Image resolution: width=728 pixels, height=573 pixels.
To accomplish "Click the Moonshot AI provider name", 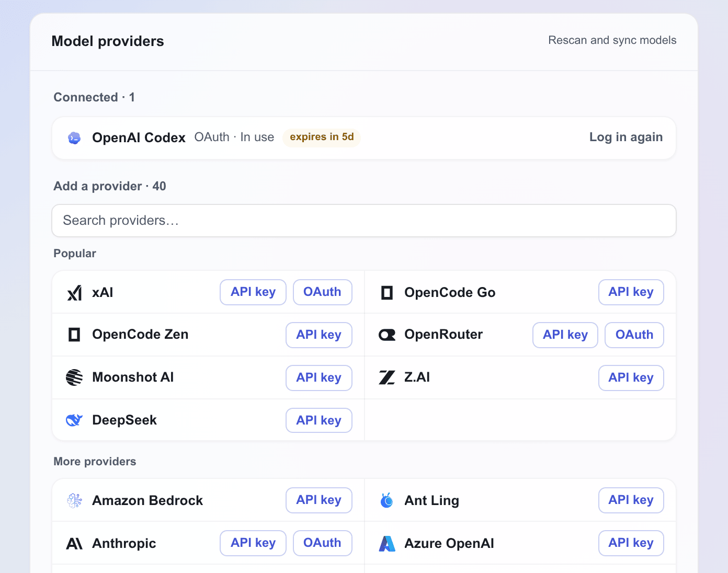I will [x=133, y=377].
